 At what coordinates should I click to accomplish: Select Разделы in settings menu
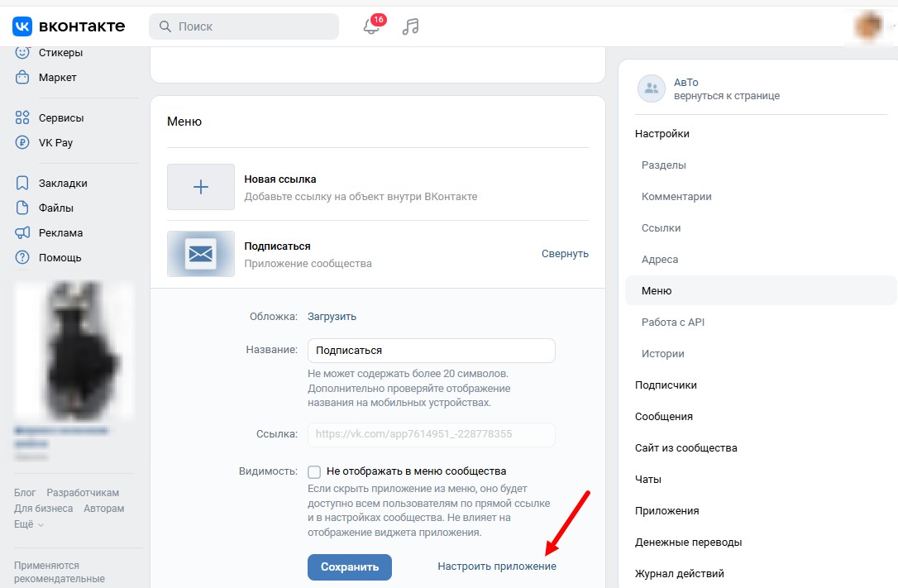click(664, 165)
